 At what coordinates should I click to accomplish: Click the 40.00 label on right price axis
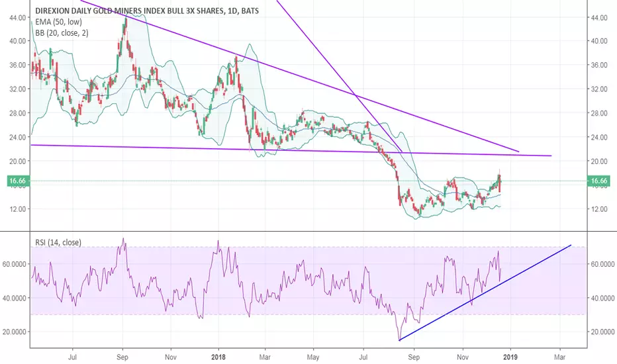click(598, 41)
